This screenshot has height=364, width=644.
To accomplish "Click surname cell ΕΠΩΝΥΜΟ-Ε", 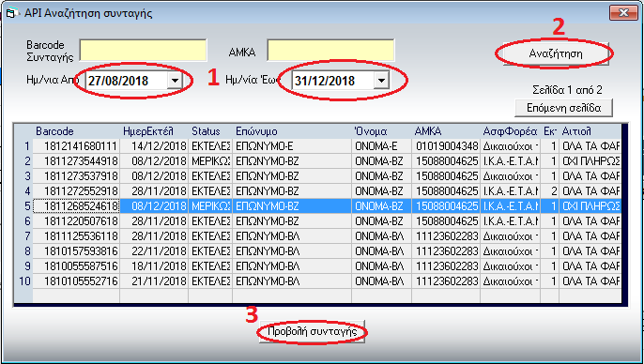I will pos(292,146).
